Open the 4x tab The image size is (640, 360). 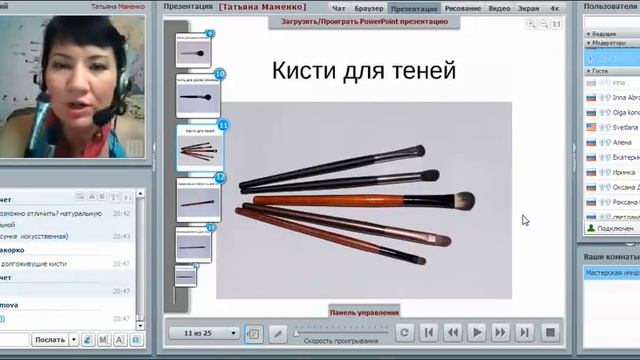554,8
